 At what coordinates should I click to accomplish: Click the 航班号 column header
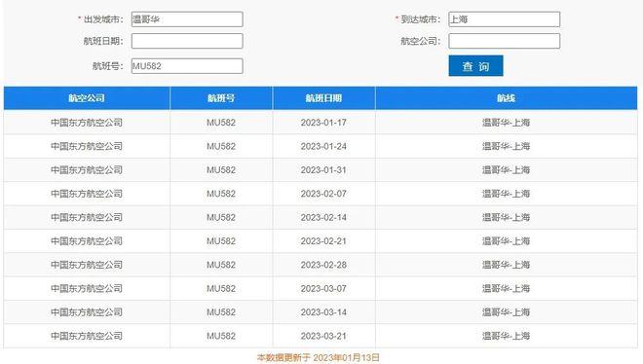pos(221,98)
